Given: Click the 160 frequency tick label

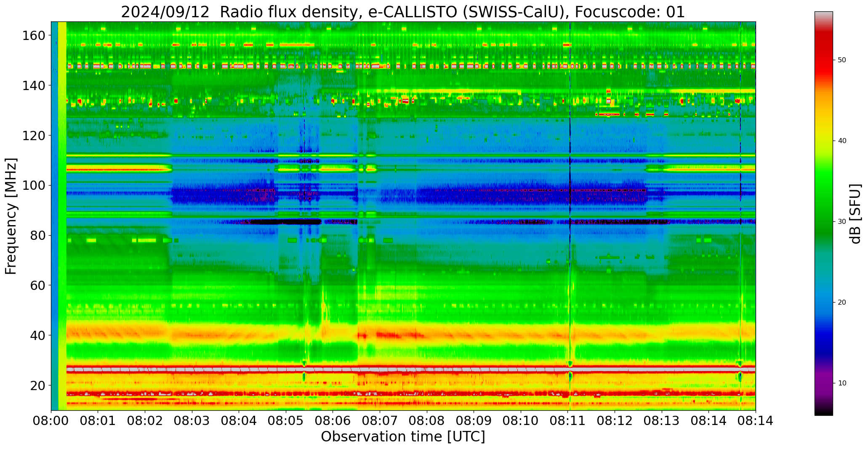Looking at the screenshot, I should (x=33, y=36).
